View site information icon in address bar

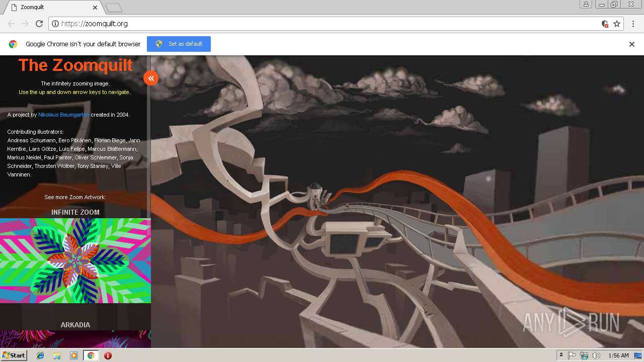[55, 24]
